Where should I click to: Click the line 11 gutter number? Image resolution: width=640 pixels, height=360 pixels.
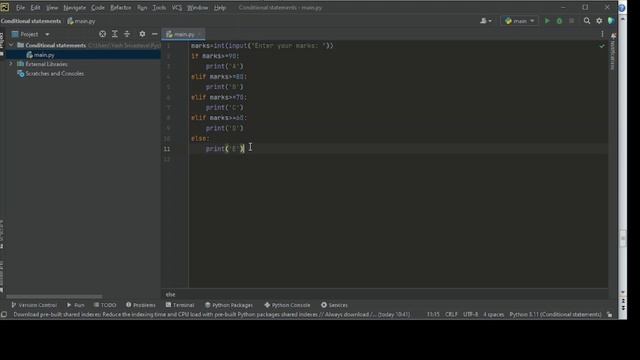(167, 149)
